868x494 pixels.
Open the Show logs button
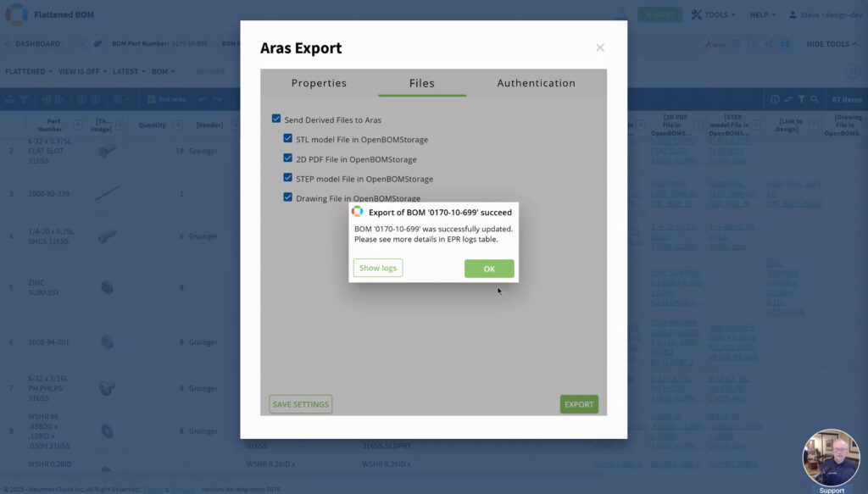[378, 268]
